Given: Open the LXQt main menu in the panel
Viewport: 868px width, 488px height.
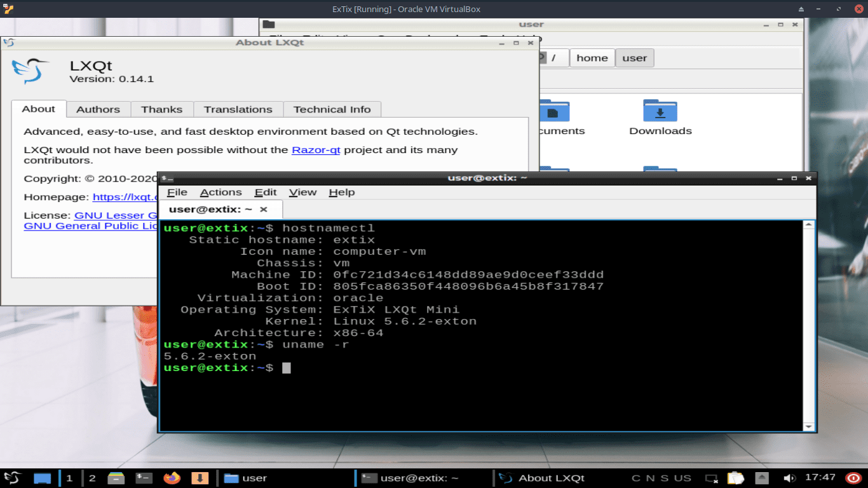Looking at the screenshot, I should (13, 478).
